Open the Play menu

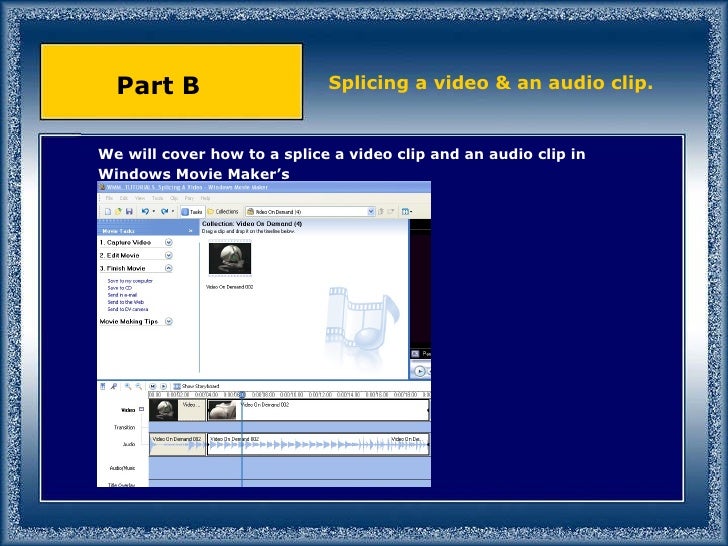189,198
